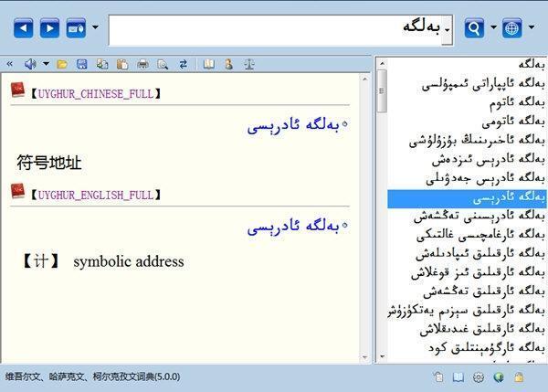Click the speaker pronunciation icon
Viewport: 548px width, 392px height.
(x=30, y=64)
